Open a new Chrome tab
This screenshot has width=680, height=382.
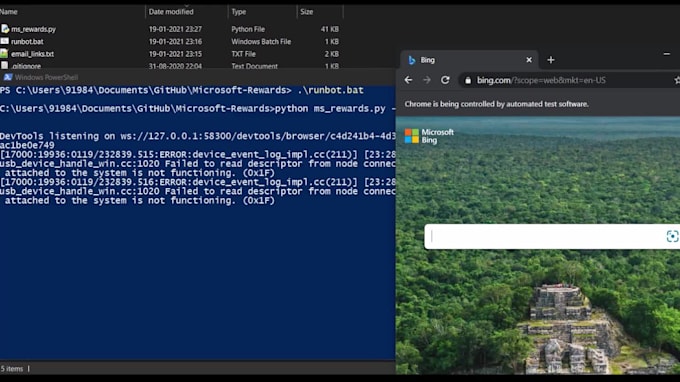tap(551, 60)
